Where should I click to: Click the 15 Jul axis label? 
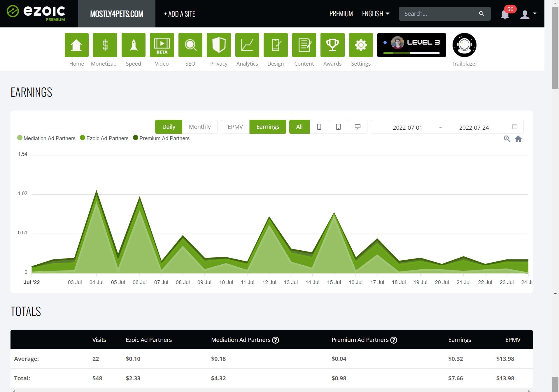pos(334,282)
